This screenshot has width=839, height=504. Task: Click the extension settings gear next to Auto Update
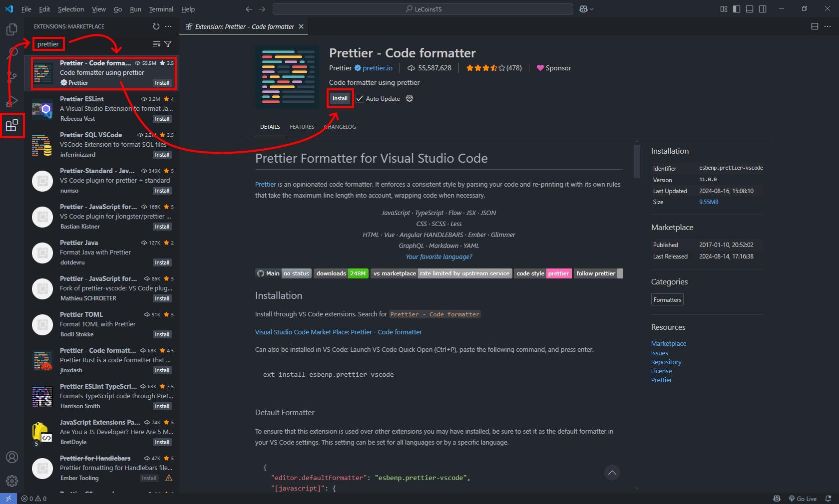[x=410, y=98]
